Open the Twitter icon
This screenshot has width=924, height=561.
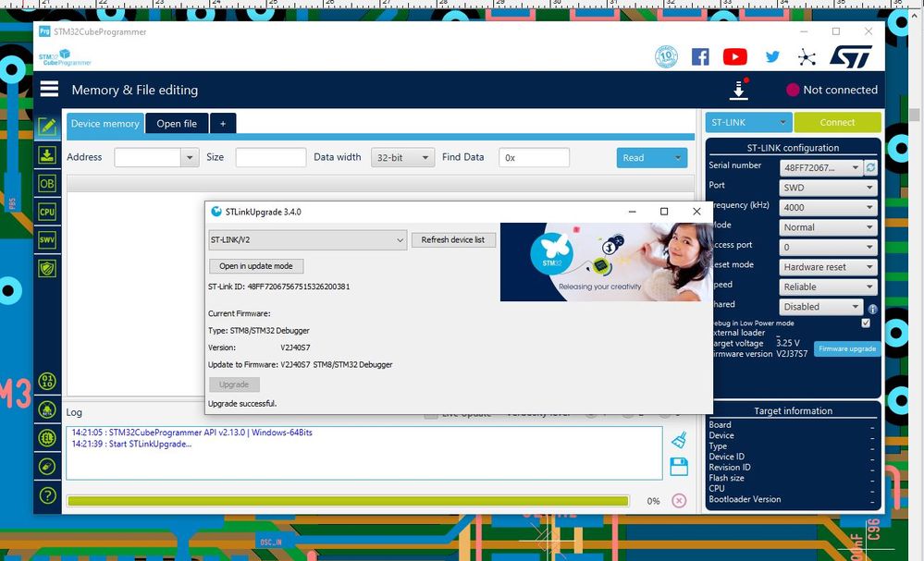[x=772, y=56]
